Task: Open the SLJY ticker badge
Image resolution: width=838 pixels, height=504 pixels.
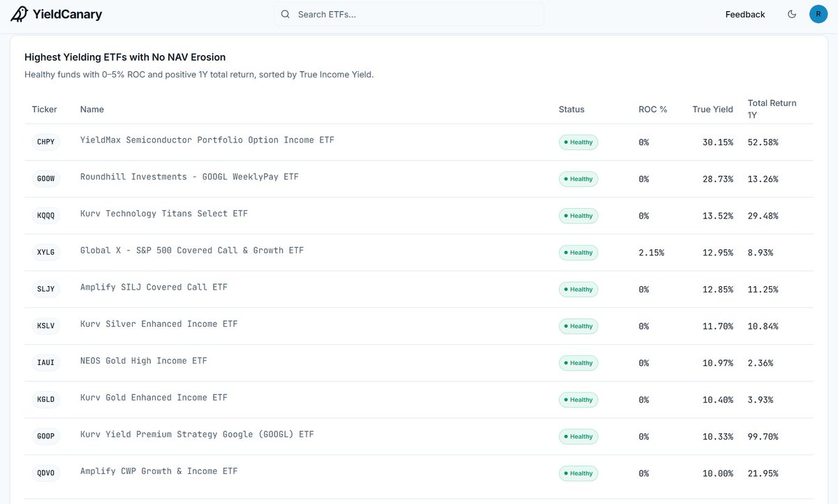Action: [45, 289]
